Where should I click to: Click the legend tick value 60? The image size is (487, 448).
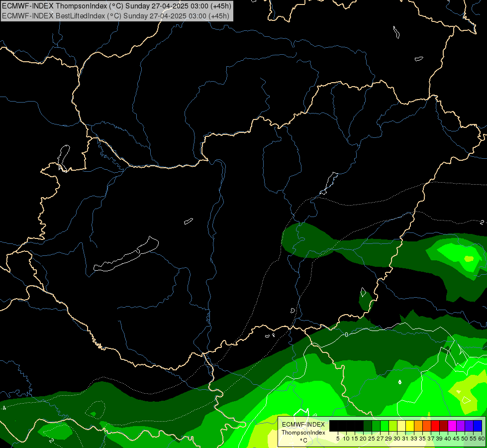point(482,439)
